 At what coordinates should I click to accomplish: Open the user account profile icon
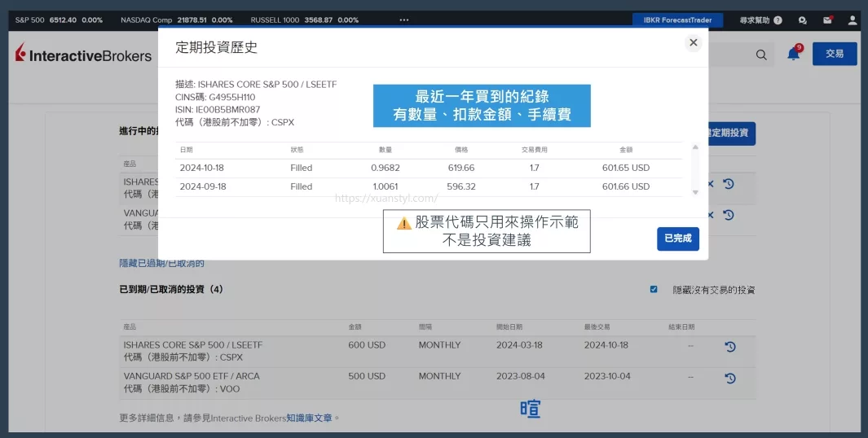pos(853,20)
